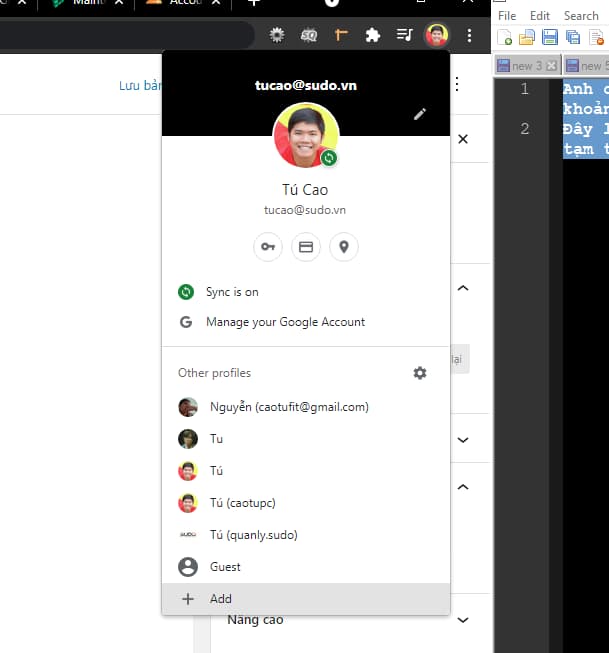Open a new Chrome tab with plus
The image size is (609, 653).
254,2
